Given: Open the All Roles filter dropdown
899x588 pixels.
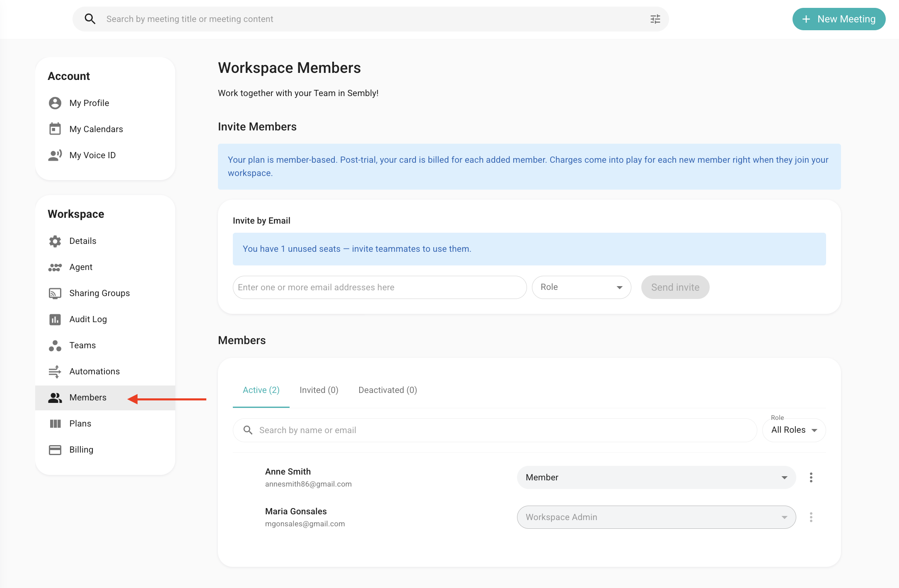Looking at the screenshot, I should coord(794,430).
